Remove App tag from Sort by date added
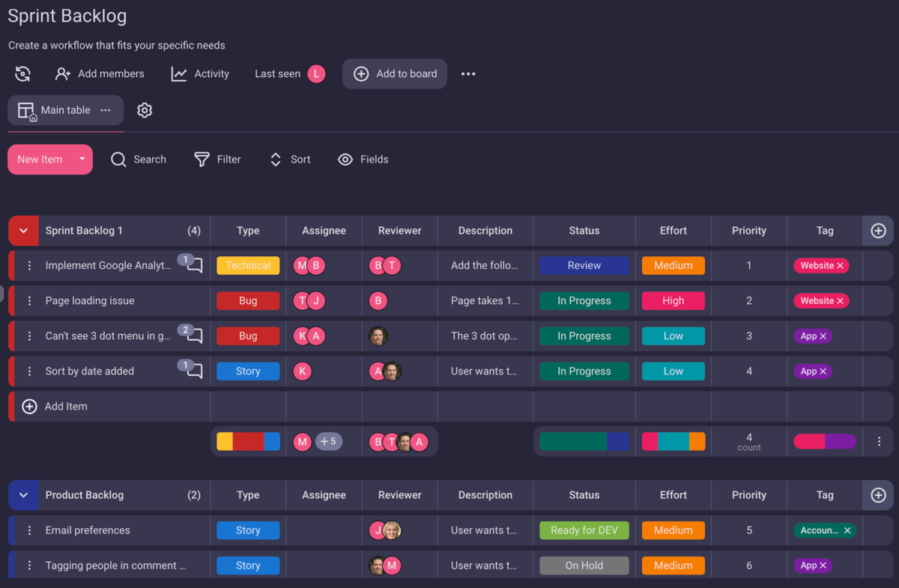899x588 pixels. click(x=823, y=372)
